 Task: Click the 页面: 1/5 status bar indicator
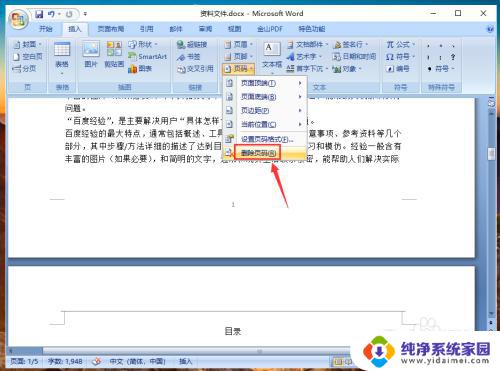(24, 361)
